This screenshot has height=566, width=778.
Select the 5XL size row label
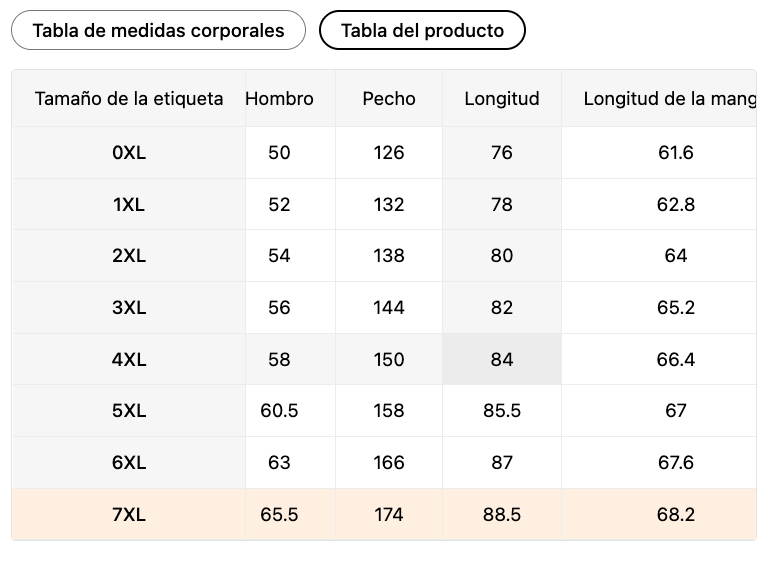click(x=129, y=410)
